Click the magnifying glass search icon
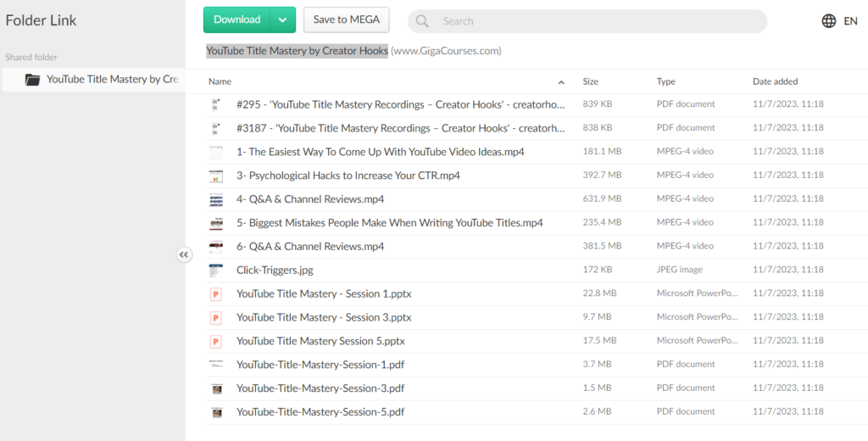The image size is (868, 441). pyautogui.click(x=422, y=21)
